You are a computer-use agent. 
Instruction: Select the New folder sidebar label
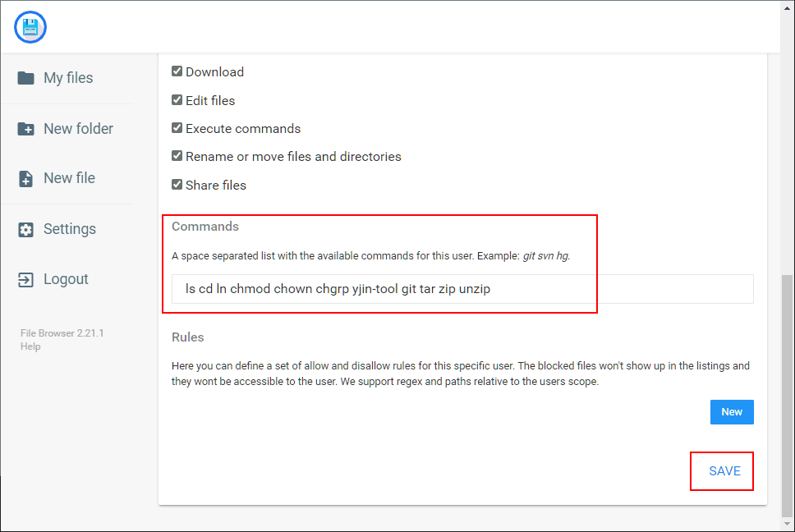click(78, 129)
